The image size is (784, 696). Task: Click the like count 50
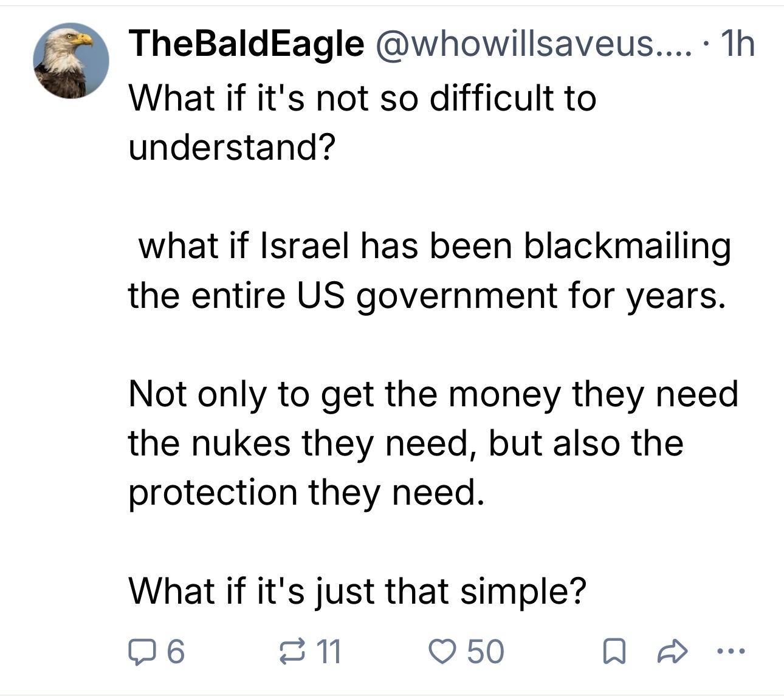(x=485, y=652)
